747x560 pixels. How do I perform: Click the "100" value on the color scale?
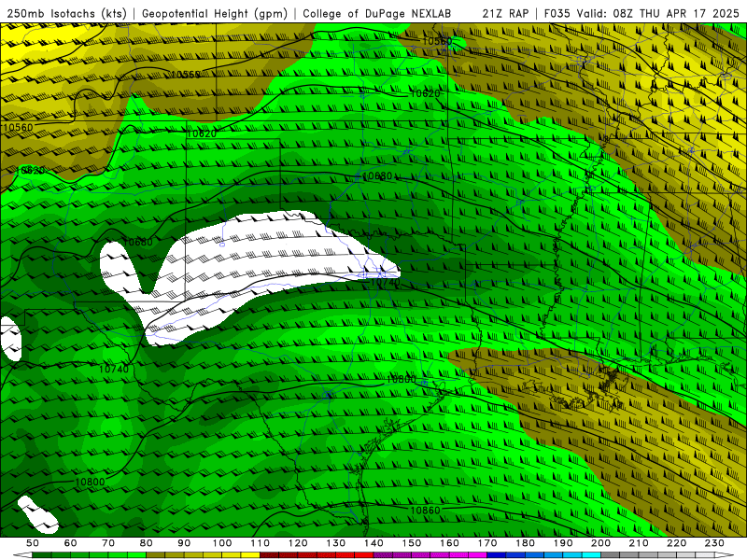pos(222,543)
